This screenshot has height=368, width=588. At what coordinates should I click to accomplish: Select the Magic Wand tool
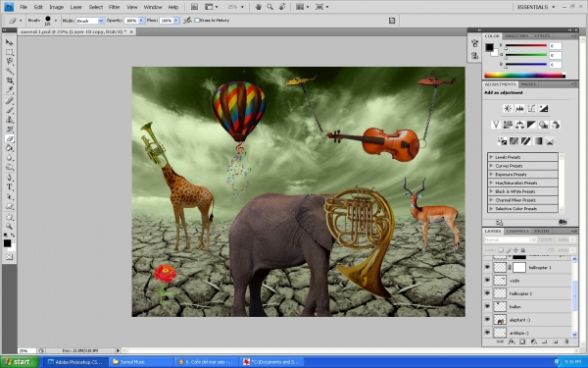coord(9,71)
